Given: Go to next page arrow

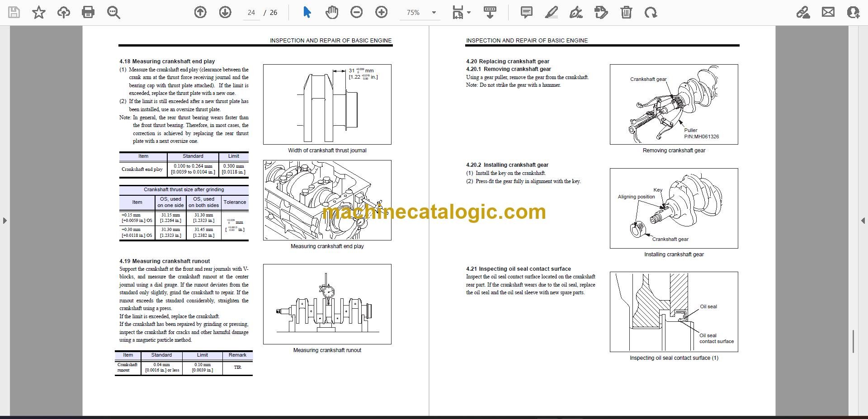Looking at the screenshot, I should tap(225, 12).
